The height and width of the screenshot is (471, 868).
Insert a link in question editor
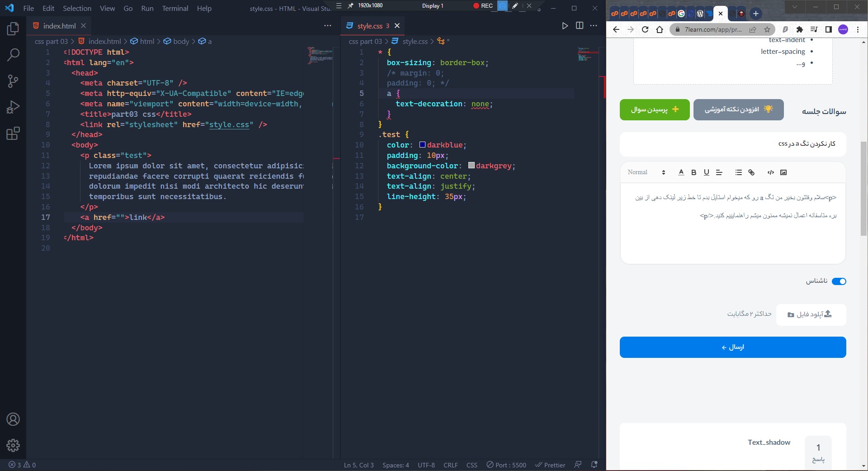click(751, 172)
